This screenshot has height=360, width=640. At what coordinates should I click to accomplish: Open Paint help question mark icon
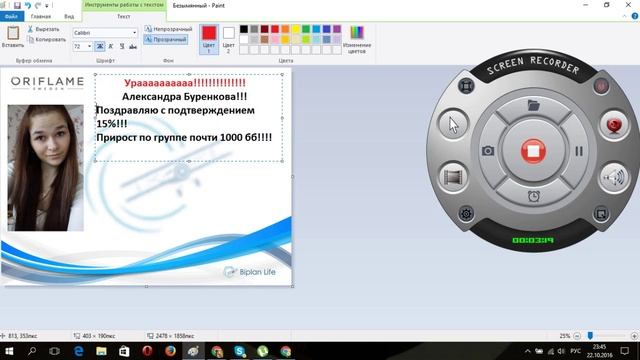pos(635,16)
